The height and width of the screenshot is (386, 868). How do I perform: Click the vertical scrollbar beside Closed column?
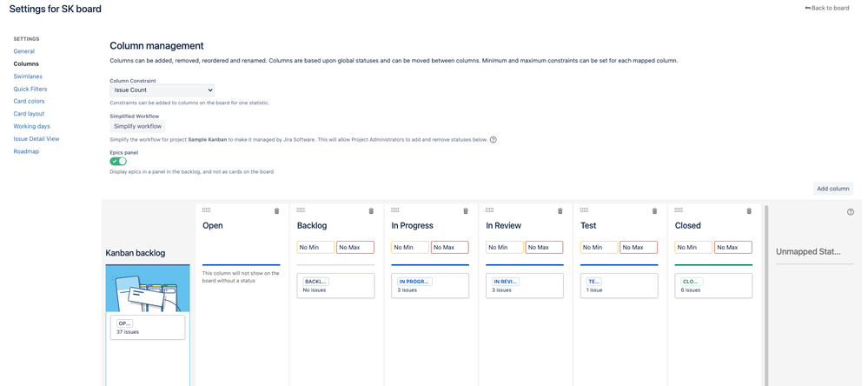[x=766, y=296]
